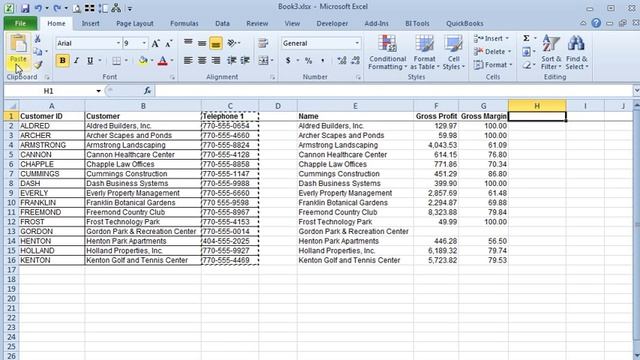Click the formula bar input field
This screenshot has width=640, height=360.
[x=394, y=91]
